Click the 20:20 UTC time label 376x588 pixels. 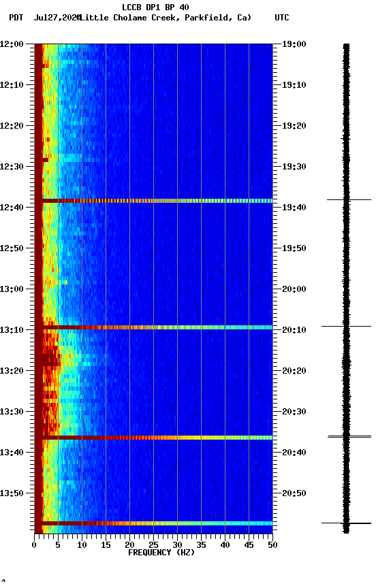coord(294,371)
